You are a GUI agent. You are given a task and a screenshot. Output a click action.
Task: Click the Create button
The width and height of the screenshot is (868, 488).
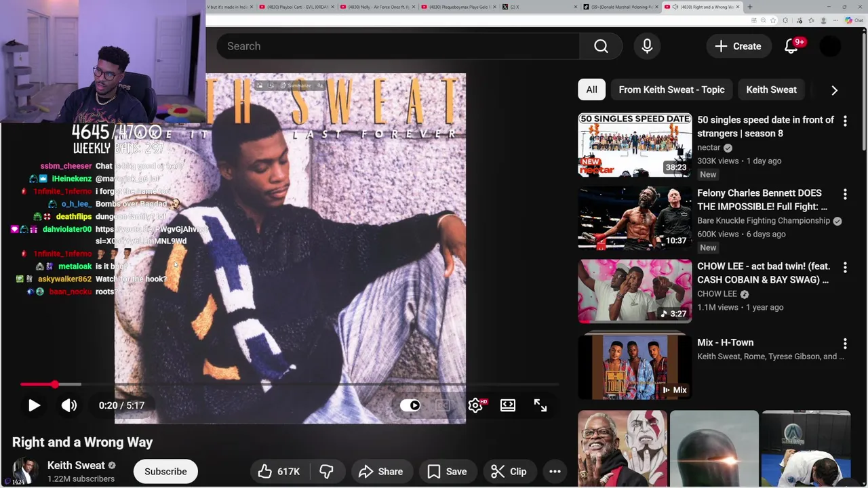tap(738, 46)
